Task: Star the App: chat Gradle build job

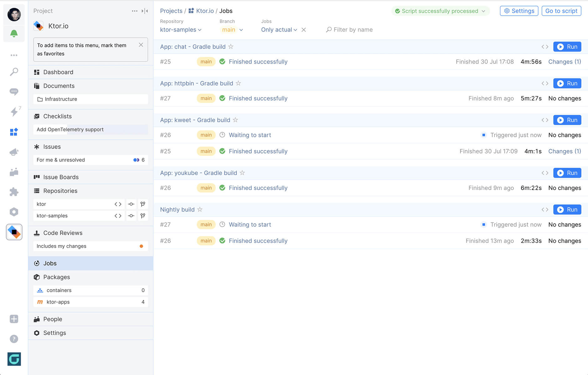Action: point(231,47)
